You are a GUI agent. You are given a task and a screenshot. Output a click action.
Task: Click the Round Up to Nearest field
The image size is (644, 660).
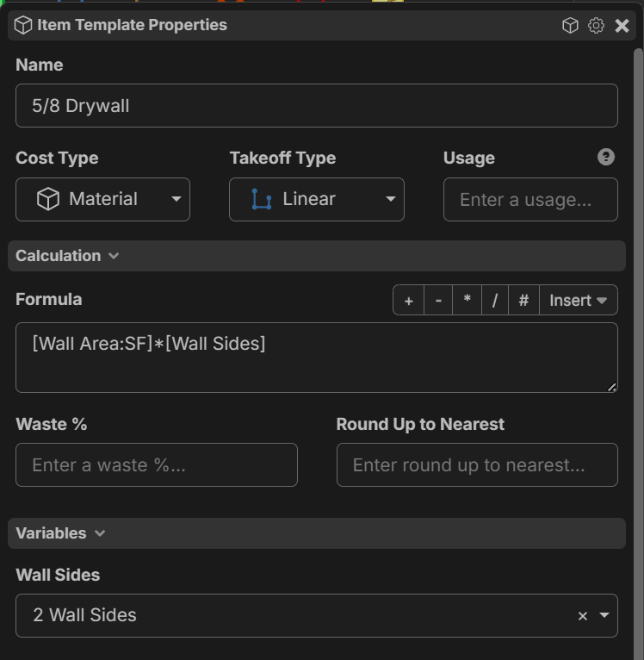tap(477, 464)
